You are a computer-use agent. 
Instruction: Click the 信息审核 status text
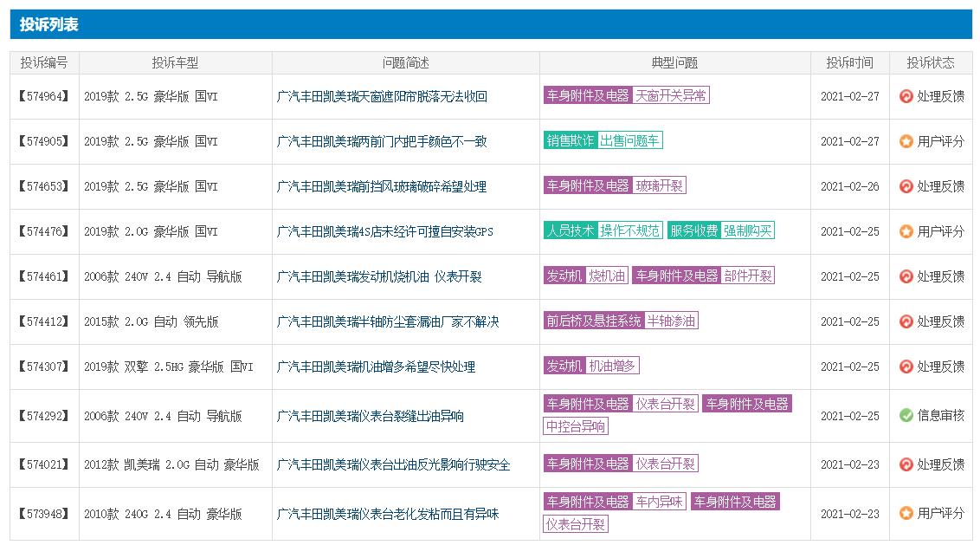941,416
